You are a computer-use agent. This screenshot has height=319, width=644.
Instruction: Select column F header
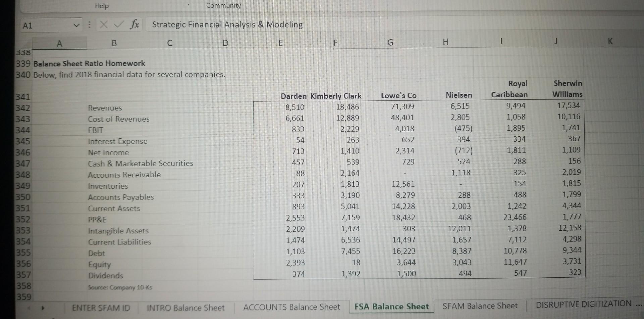tap(335, 43)
